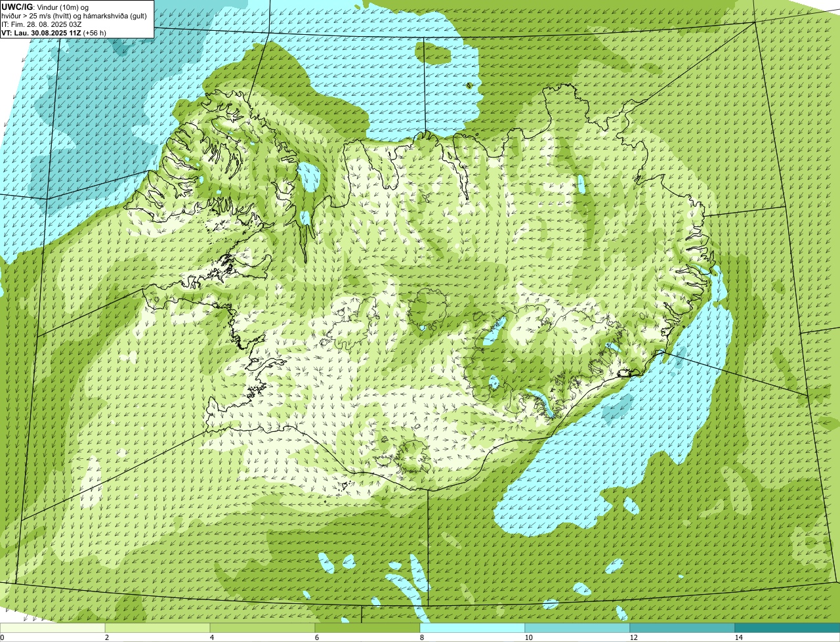Click the '12' tick label under the color bar

(633, 637)
